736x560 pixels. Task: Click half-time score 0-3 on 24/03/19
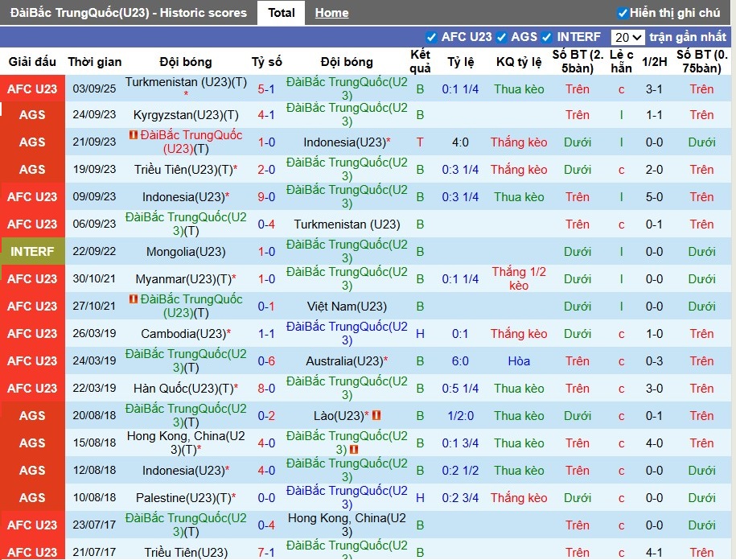pyautogui.click(x=654, y=361)
